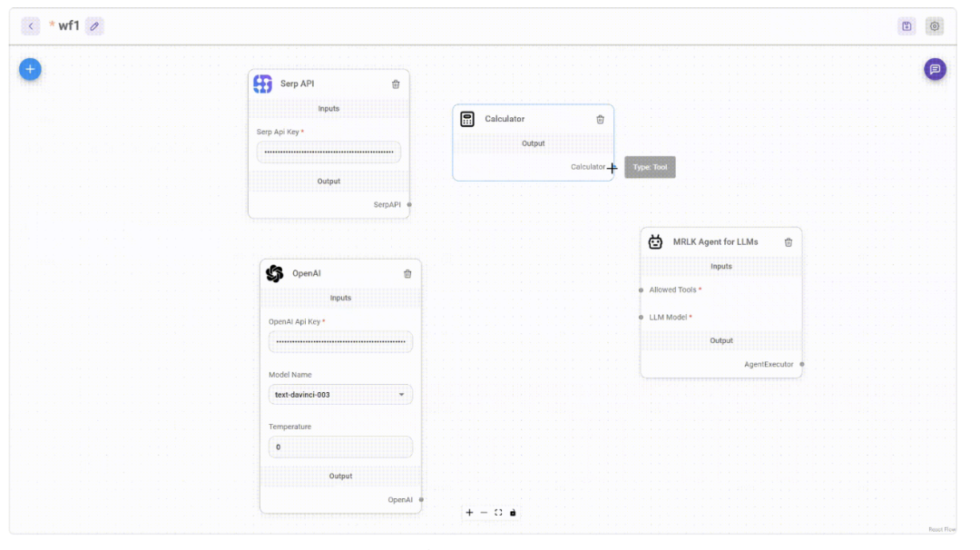Click the Serp API node title
The width and height of the screenshot is (980, 550).
coord(297,83)
